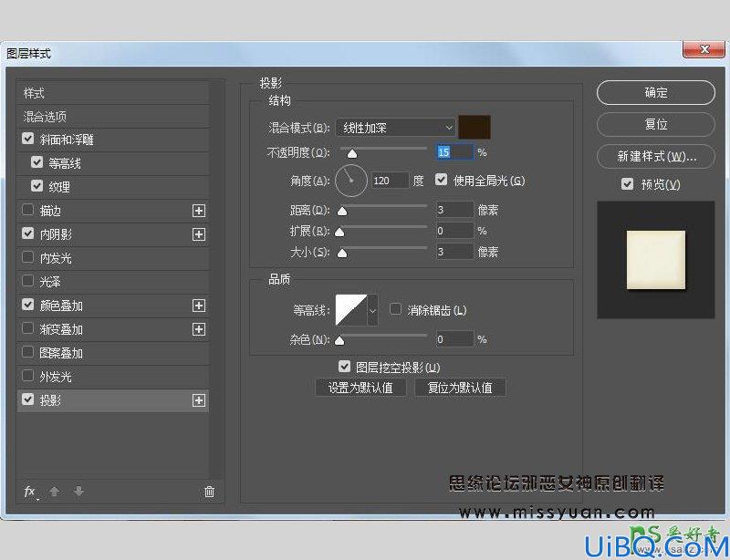Click the style preview thumbnail
This screenshot has height=560, width=730.
click(x=655, y=260)
